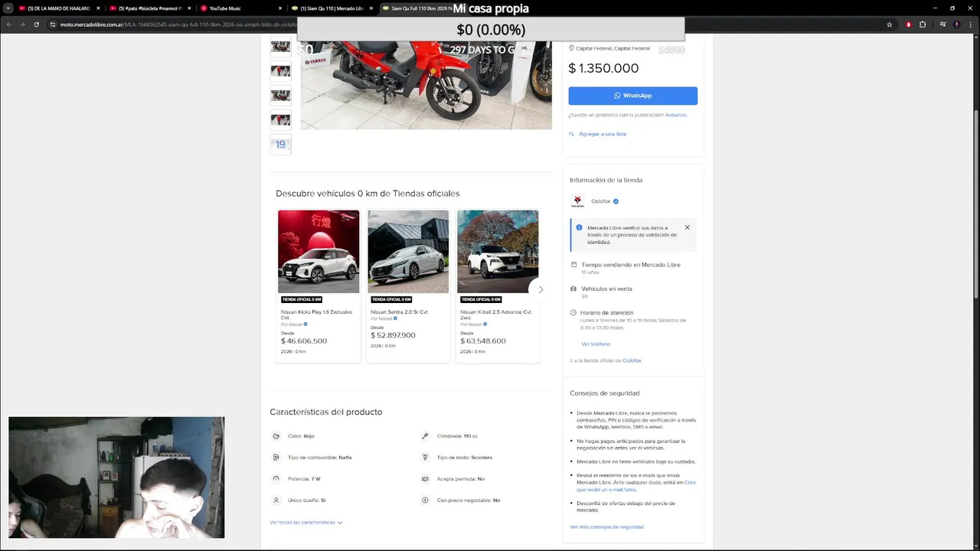980x551 pixels.
Task: Open the red ad-blocker extension icon
Action: [909, 24]
